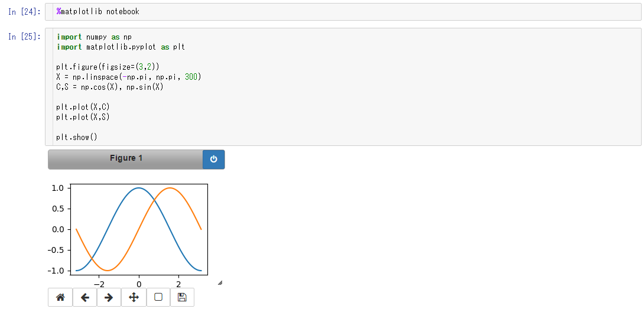Screen dimensions: 644x312
Task: Save the figure with disk icon
Action: click(x=182, y=297)
